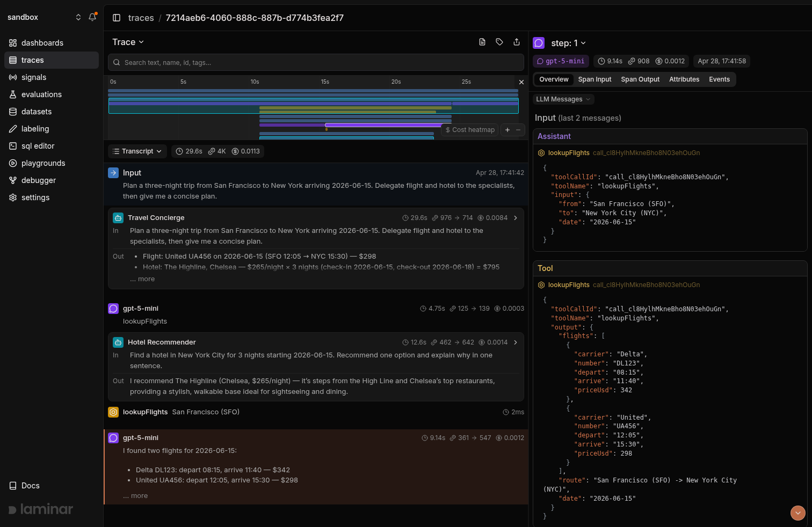This screenshot has width=812, height=527.
Task: Click the Input row in the transcript
Action: pyautogui.click(x=316, y=185)
